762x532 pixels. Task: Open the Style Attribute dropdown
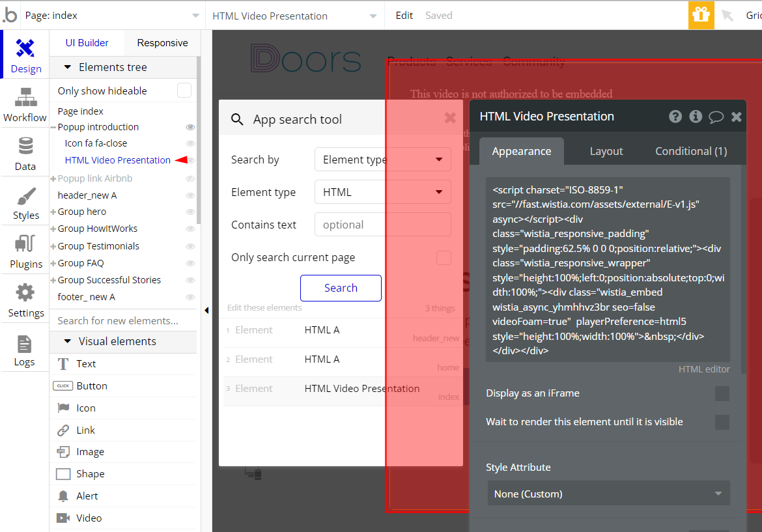(x=608, y=494)
